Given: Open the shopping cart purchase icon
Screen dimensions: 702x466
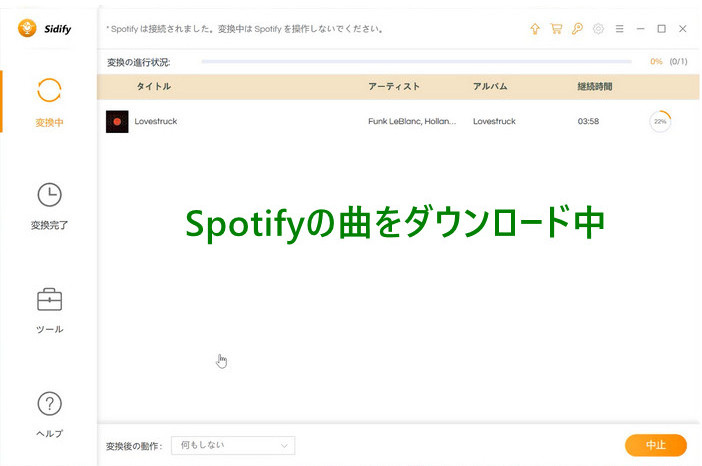Looking at the screenshot, I should (556, 29).
